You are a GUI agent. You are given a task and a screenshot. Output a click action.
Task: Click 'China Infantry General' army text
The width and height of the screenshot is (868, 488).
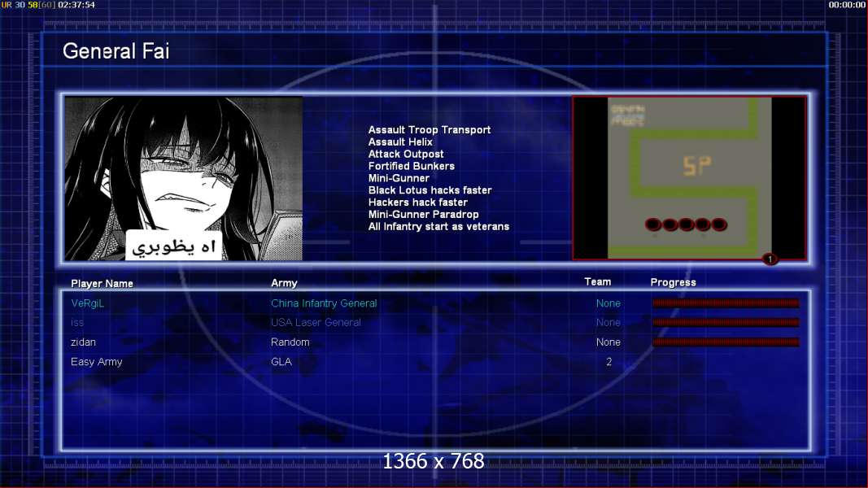tap(324, 303)
